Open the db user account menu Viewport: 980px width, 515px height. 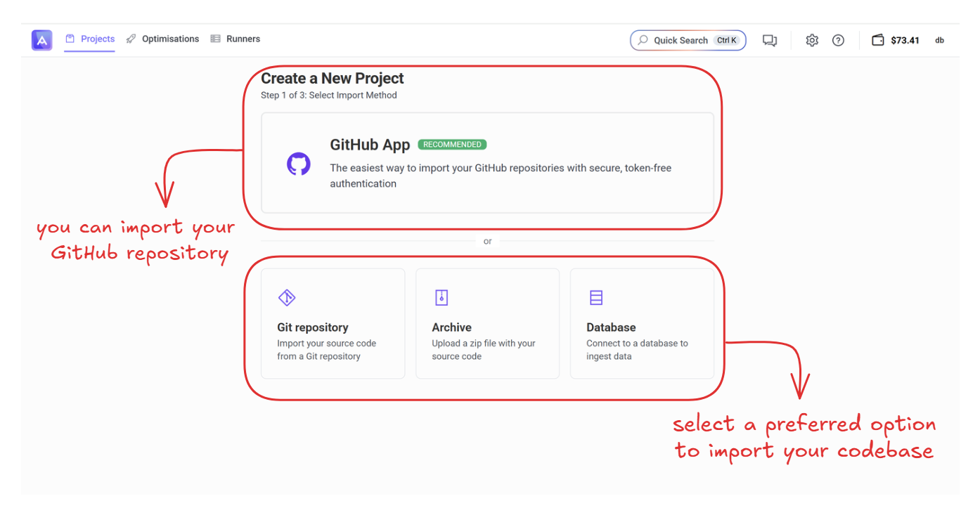939,41
